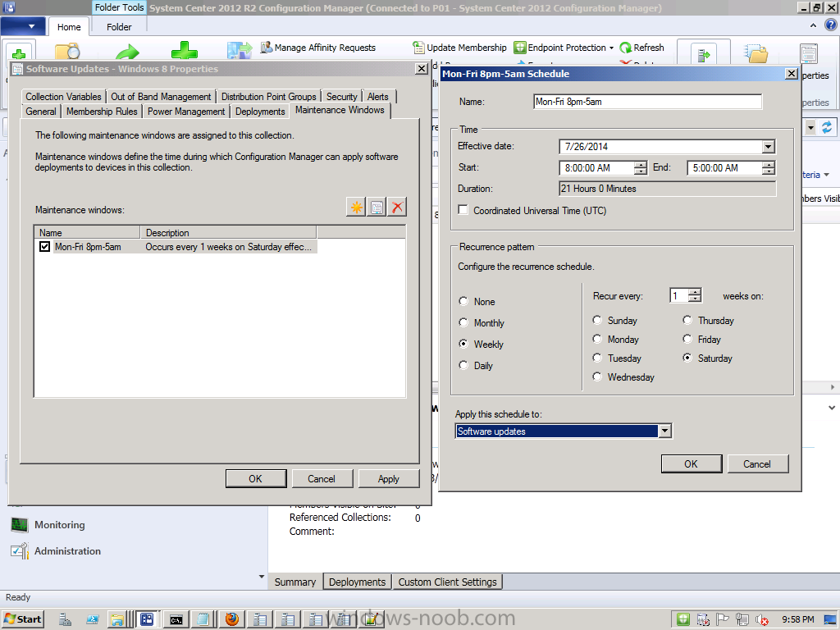
Task: Click the Update Membership ribbon icon
Action: 418,48
